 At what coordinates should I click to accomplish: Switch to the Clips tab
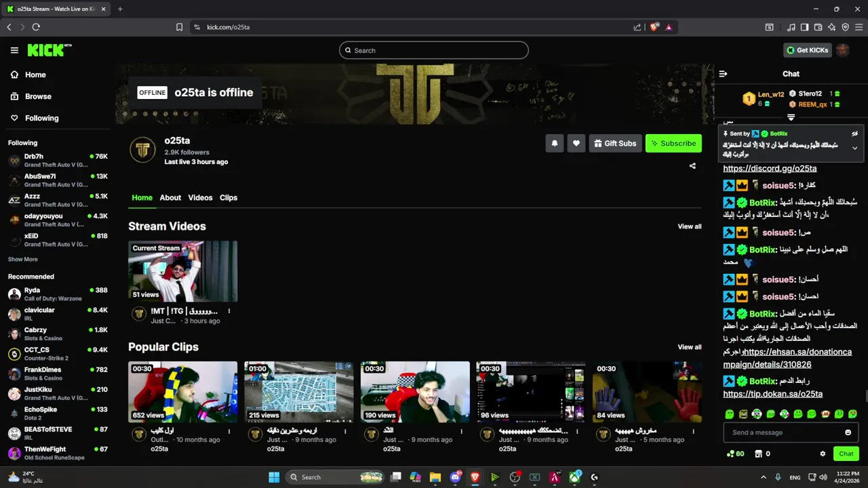point(229,198)
